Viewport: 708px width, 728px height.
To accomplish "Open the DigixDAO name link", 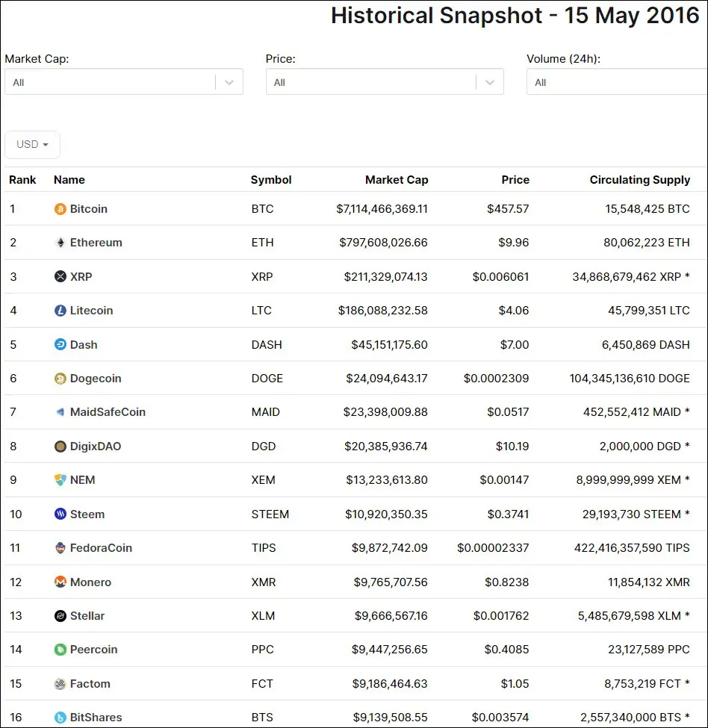I will point(96,447).
